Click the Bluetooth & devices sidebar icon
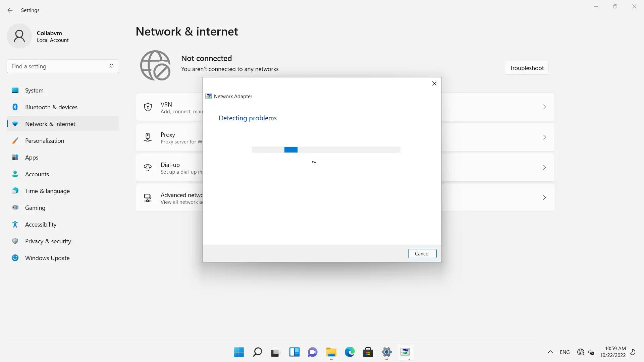Viewport: 644px width, 362px height. click(15, 107)
